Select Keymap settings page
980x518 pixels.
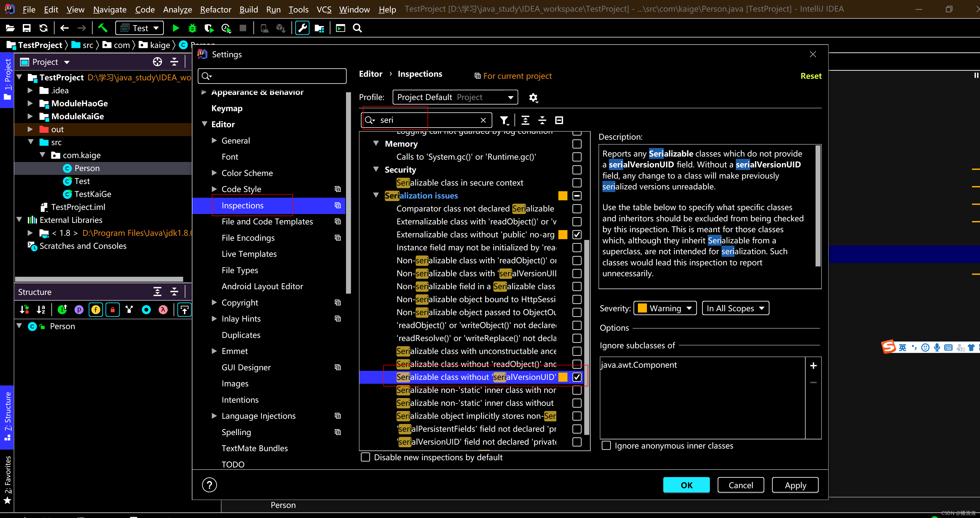[227, 109]
